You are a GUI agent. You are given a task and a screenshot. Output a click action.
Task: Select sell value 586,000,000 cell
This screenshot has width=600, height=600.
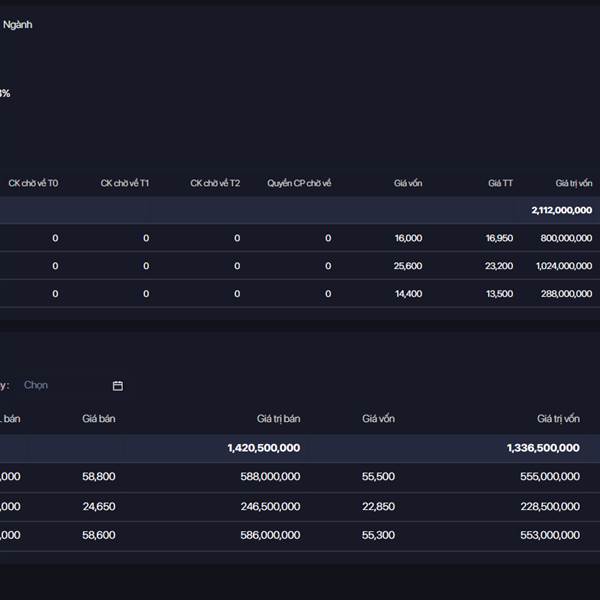[x=270, y=535]
